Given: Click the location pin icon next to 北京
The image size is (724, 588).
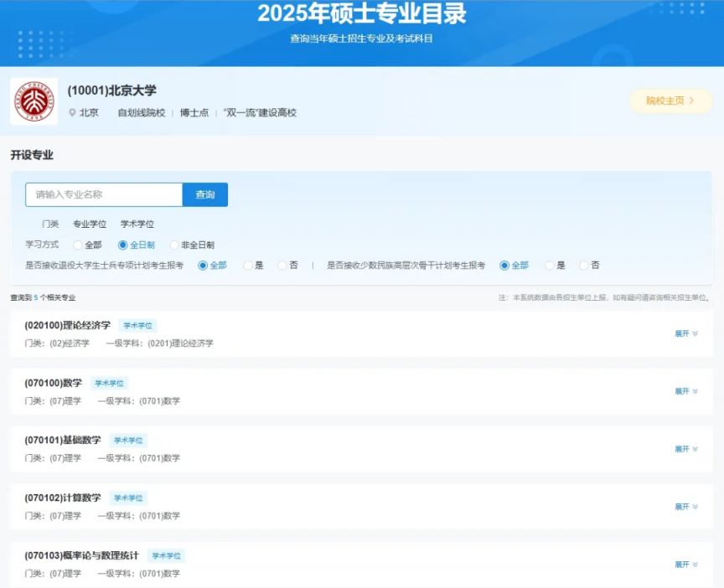Looking at the screenshot, I should (72, 112).
